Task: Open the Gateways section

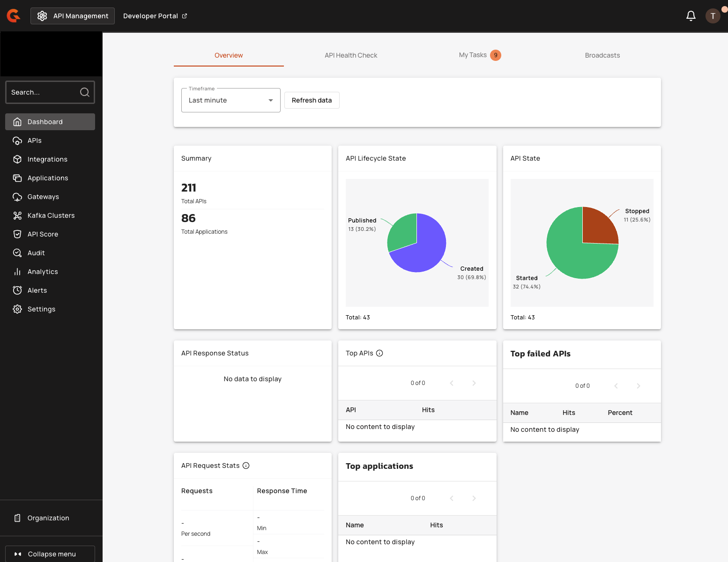Action: 43,197
